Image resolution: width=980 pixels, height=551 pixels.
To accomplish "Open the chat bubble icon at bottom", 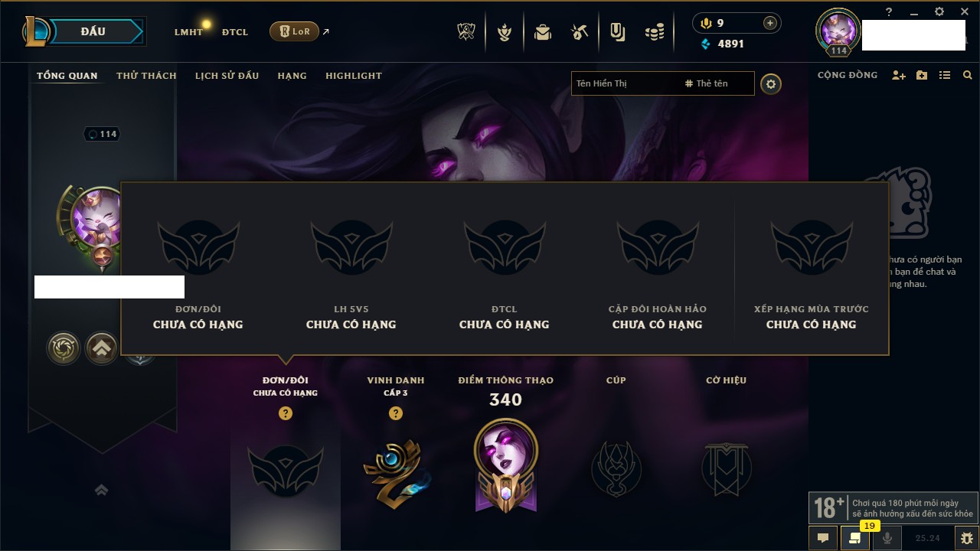I will point(823,538).
